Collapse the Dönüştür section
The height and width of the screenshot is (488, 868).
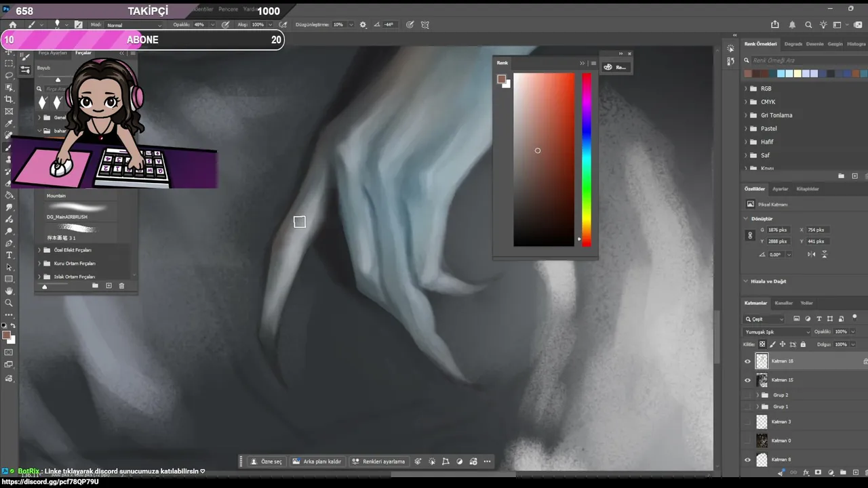click(x=746, y=219)
